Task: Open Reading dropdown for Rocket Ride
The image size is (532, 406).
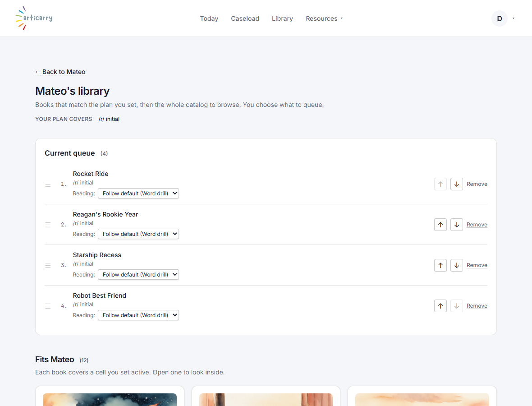Action: pyautogui.click(x=138, y=194)
